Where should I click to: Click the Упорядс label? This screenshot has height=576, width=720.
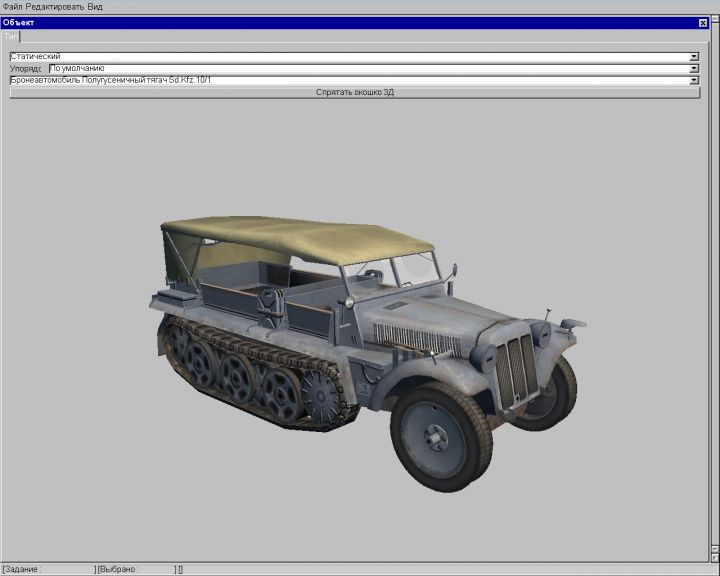pyautogui.click(x=27, y=69)
